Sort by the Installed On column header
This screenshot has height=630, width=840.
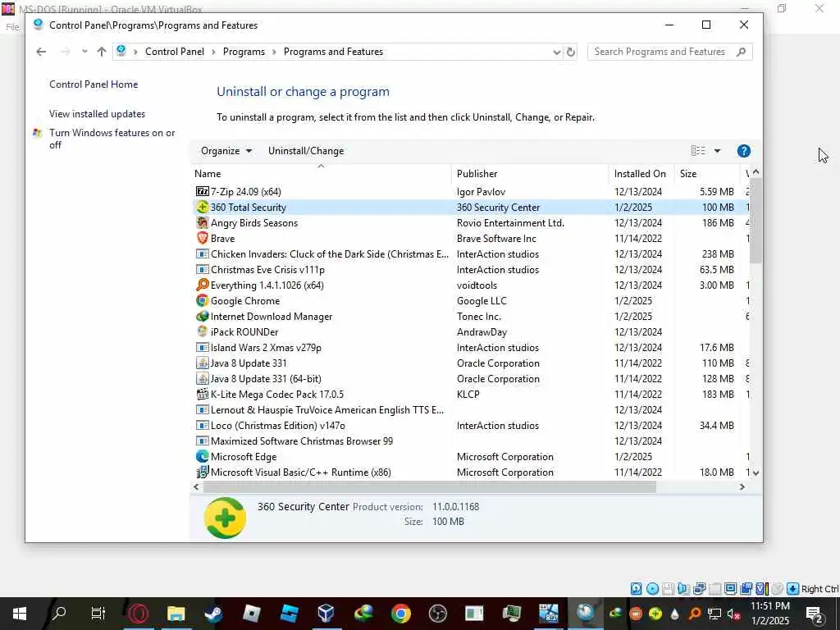pos(641,174)
